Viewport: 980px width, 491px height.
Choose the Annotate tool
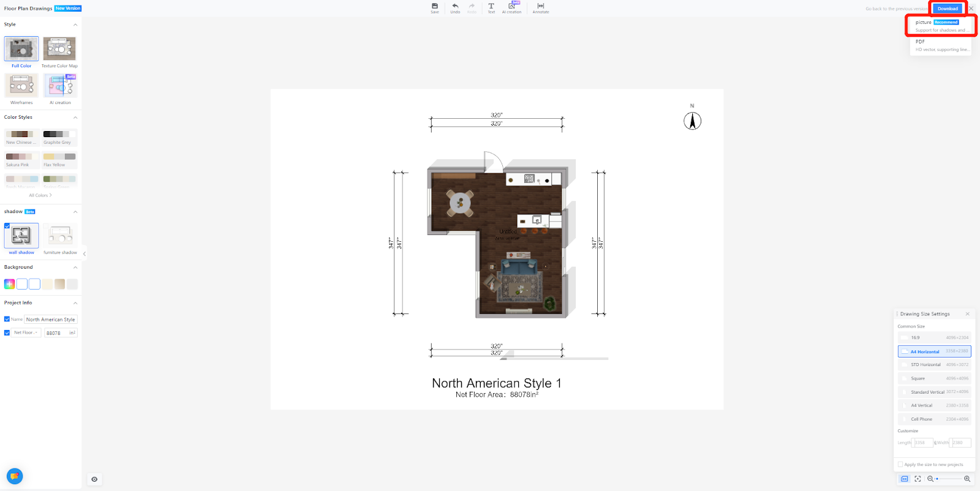(x=541, y=8)
